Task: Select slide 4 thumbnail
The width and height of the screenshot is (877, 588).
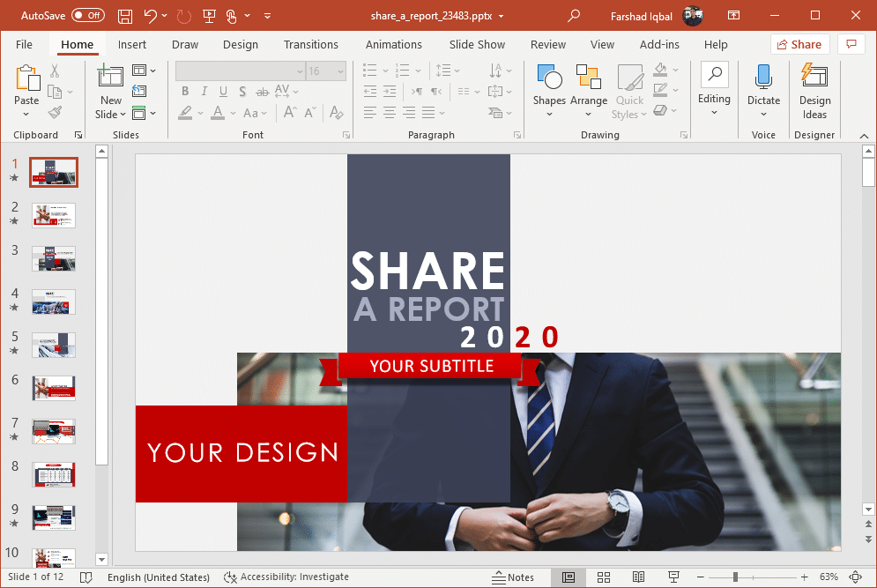Action: tap(54, 301)
